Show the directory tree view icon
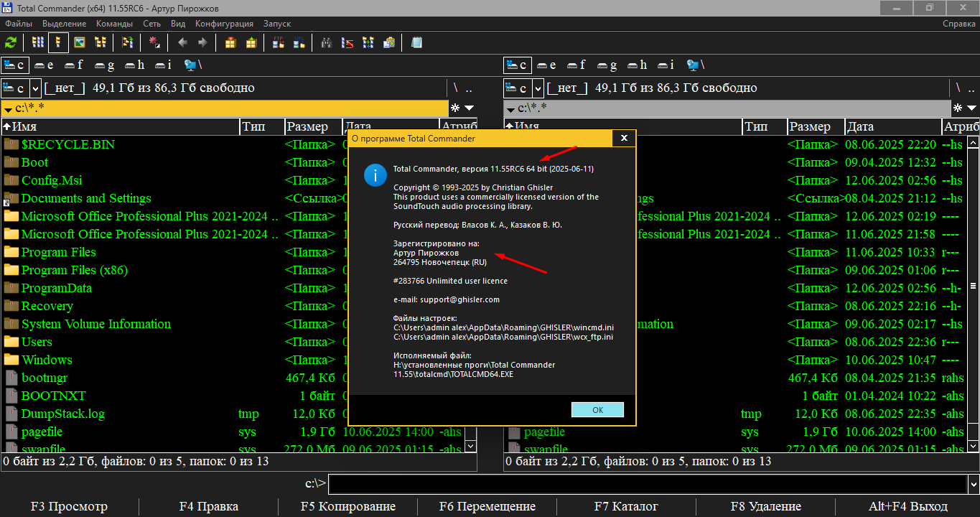Image resolution: width=980 pixels, height=517 pixels. [x=101, y=43]
